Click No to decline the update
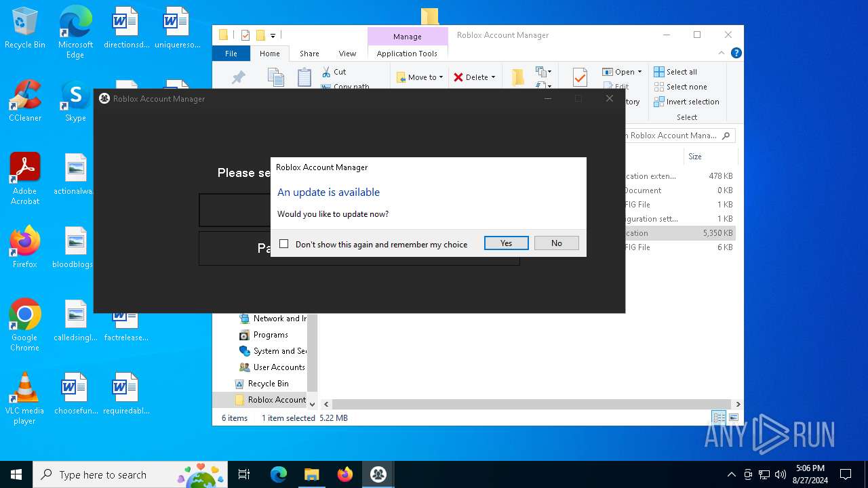 556,243
